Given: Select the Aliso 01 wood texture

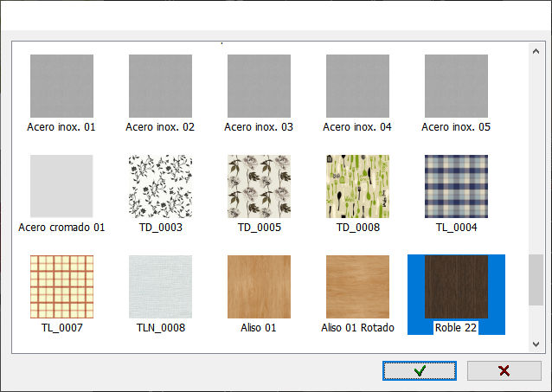Looking at the screenshot, I should [259, 286].
